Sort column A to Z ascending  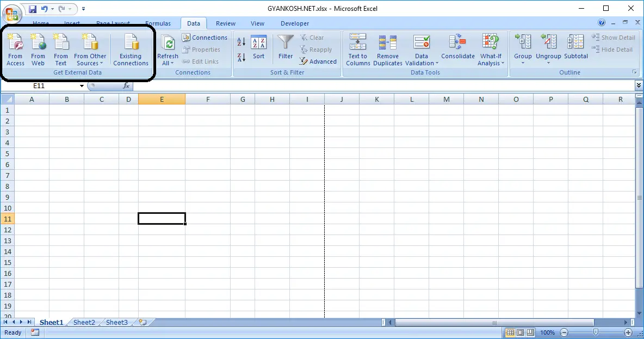242,41
